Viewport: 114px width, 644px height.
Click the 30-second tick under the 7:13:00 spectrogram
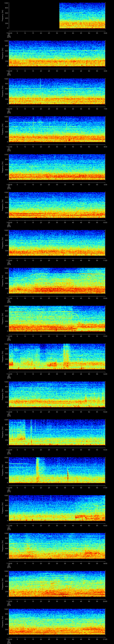pos(57,374)
